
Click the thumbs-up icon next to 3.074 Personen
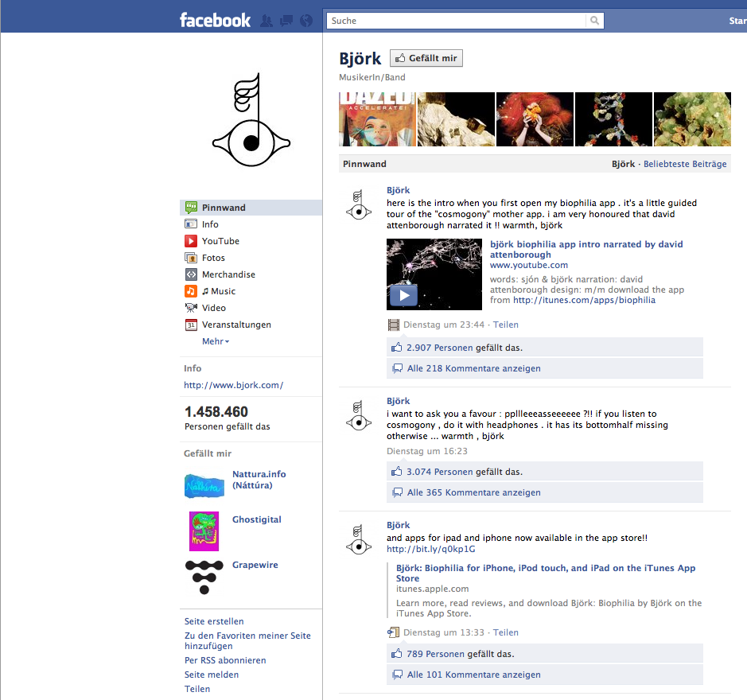pyautogui.click(x=396, y=471)
